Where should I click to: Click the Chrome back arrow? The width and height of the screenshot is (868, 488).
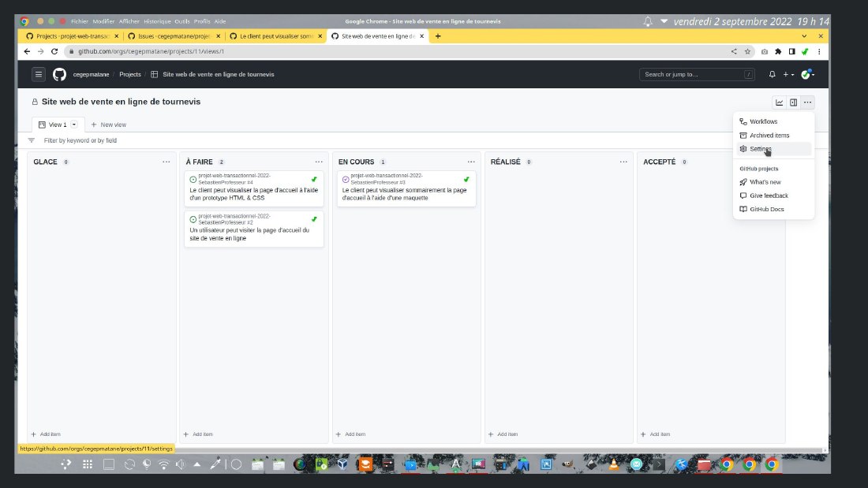[27, 51]
